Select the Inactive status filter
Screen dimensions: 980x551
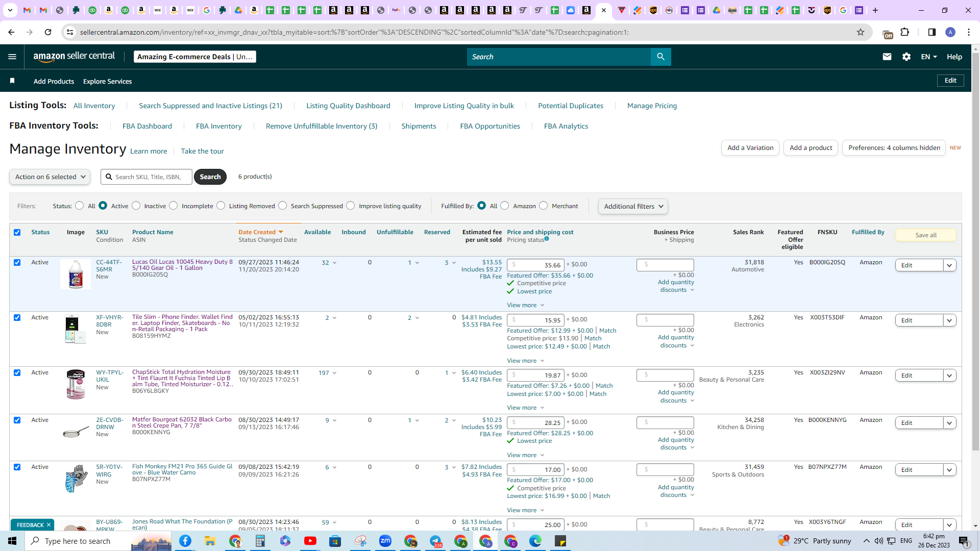click(136, 206)
